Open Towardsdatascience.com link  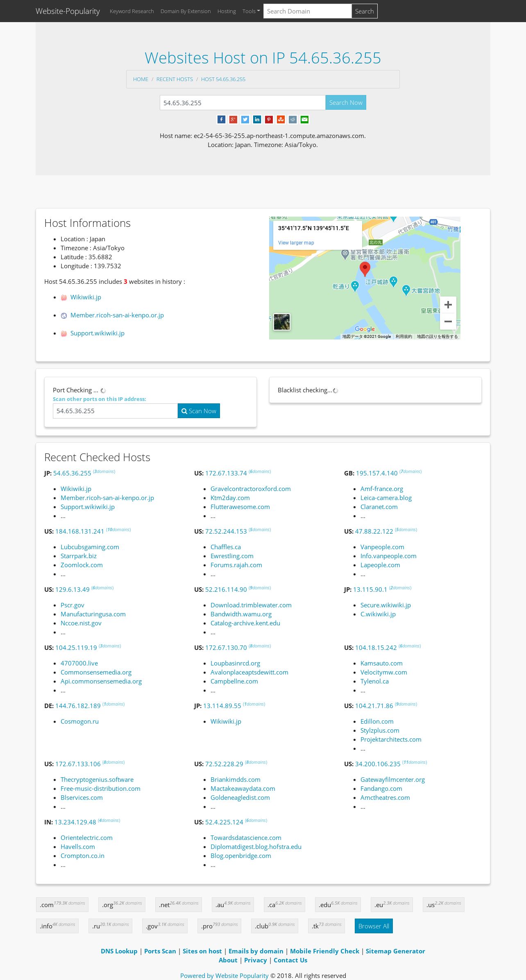click(x=246, y=837)
